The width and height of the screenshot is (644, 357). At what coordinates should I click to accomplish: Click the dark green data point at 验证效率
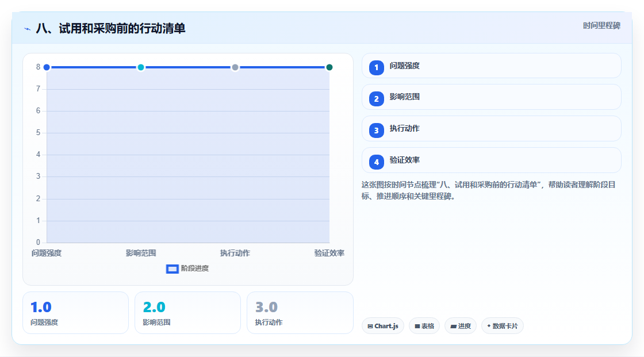click(x=329, y=67)
